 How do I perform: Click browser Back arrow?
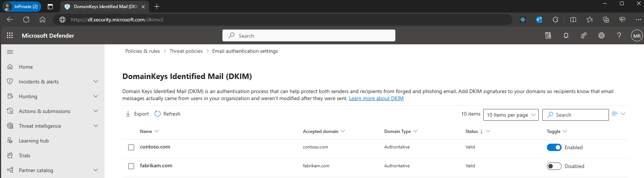[10, 20]
